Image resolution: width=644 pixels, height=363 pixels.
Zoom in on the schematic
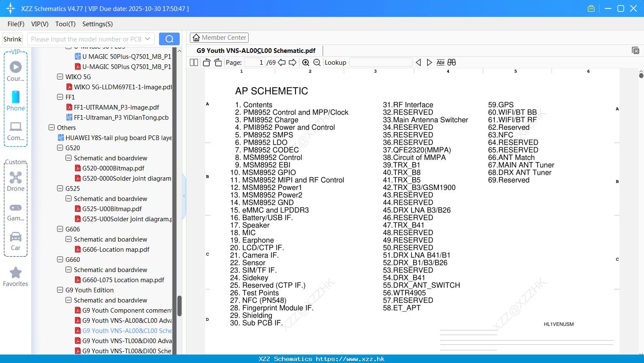[x=306, y=63]
